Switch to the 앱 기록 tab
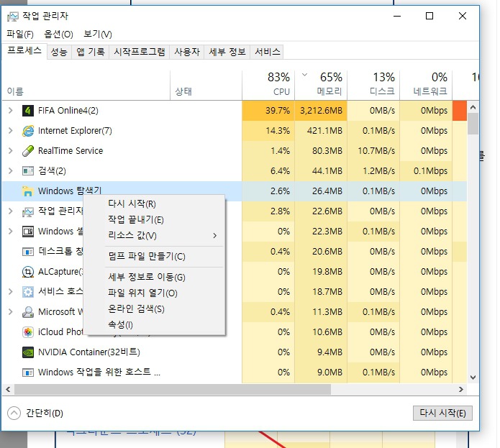Screen dimensions: 500x448 coord(91,52)
